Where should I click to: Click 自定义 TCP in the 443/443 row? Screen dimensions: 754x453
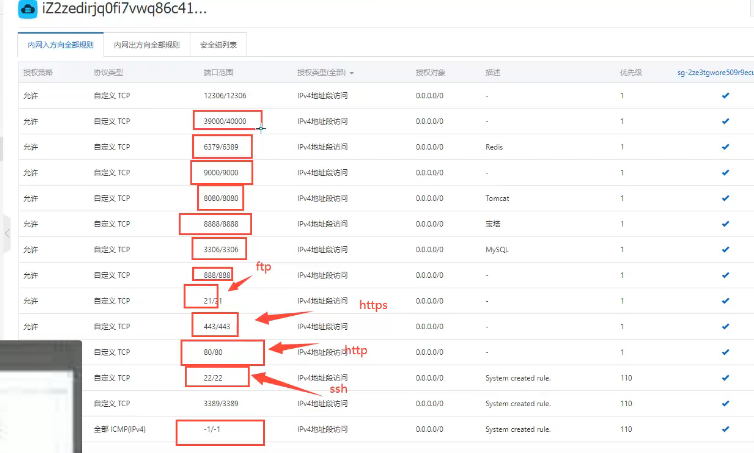tap(112, 327)
